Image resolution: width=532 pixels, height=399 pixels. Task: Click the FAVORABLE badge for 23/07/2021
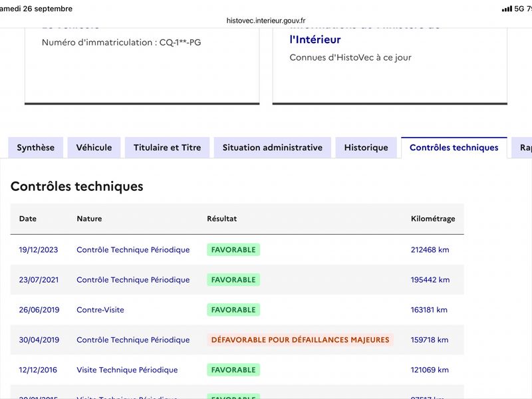(233, 280)
